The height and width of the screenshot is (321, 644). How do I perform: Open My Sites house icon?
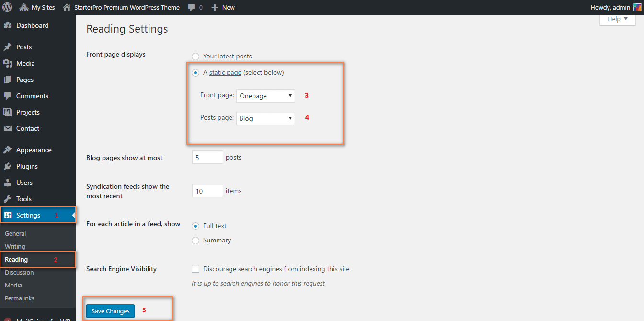tap(24, 7)
